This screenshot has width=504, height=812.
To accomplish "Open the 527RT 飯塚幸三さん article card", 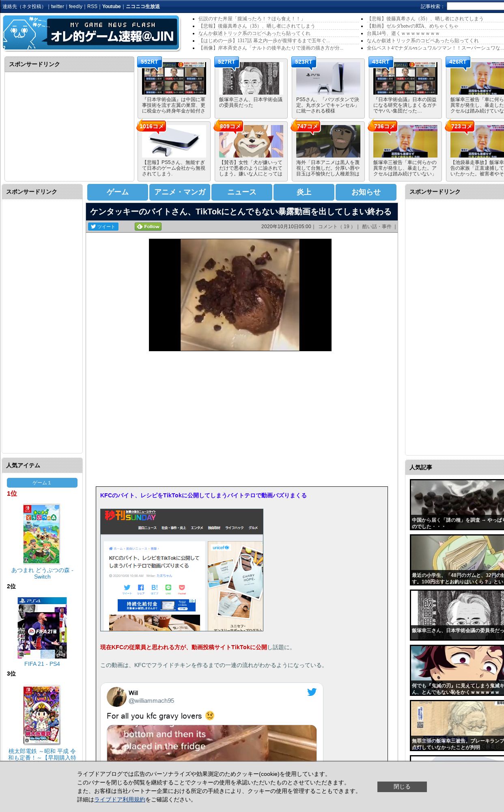I will click(x=251, y=88).
